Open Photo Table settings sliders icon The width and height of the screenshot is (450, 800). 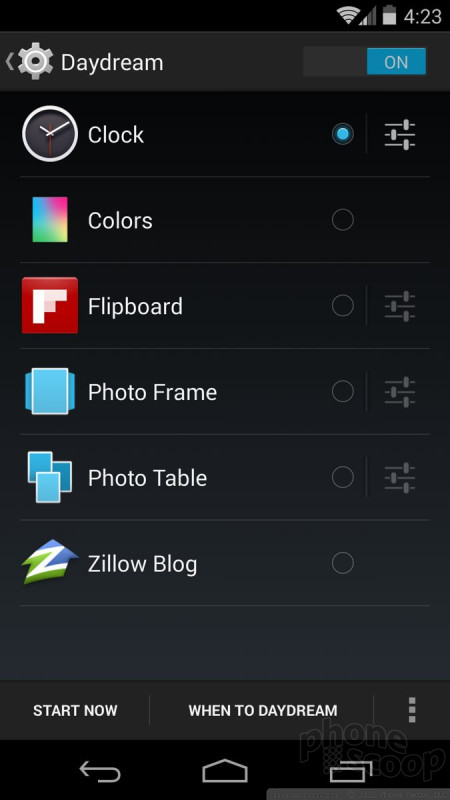399,478
